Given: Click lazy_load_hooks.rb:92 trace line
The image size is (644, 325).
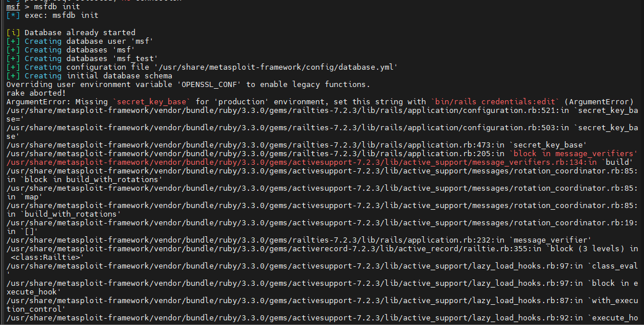Looking at the screenshot, I should click(x=322, y=318).
